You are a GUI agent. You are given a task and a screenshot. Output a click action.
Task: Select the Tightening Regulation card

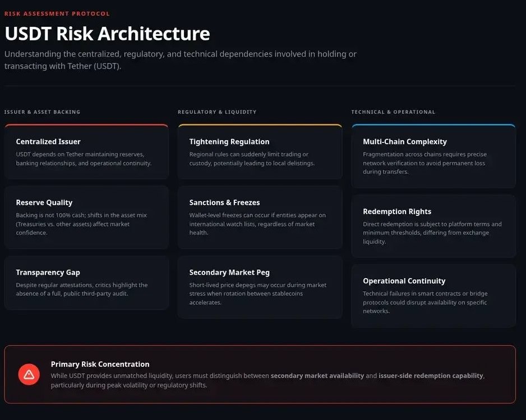click(260, 152)
